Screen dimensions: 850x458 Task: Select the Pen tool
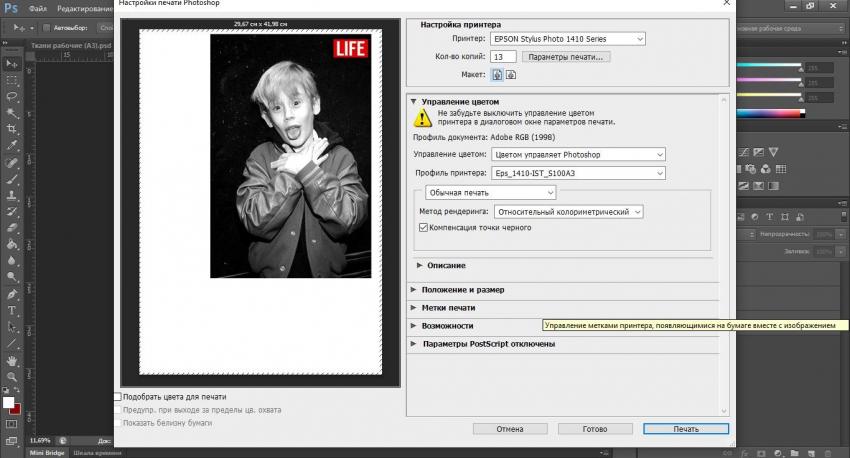(12, 294)
